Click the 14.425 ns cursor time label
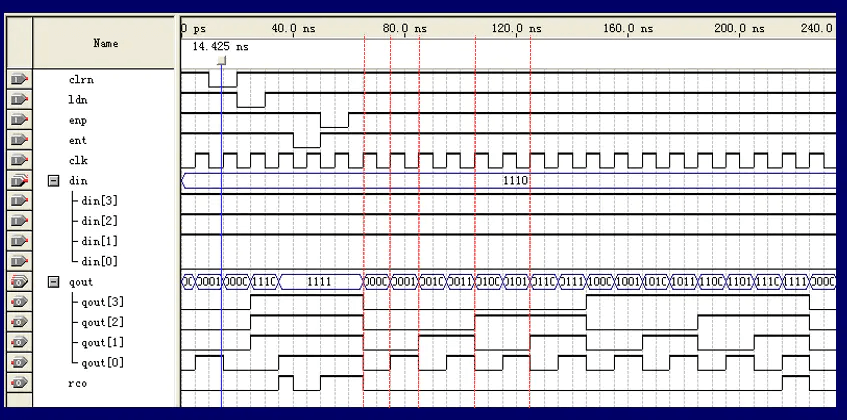The height and width of the screenshot is (420, 847). (x=220, y=47)
